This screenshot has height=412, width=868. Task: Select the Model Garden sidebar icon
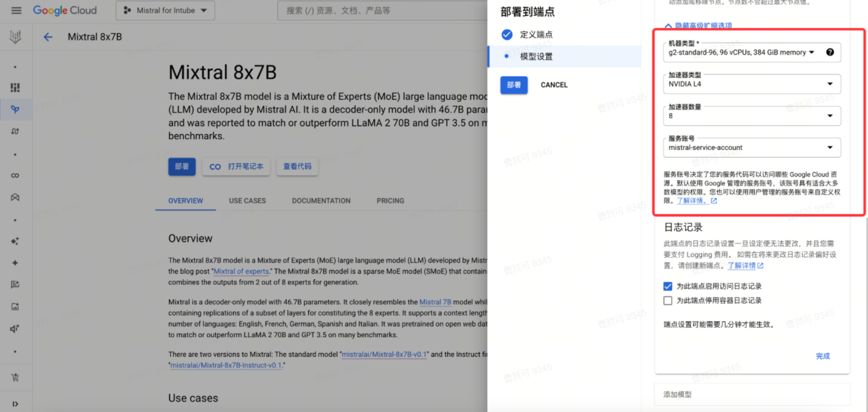[15, 109]
